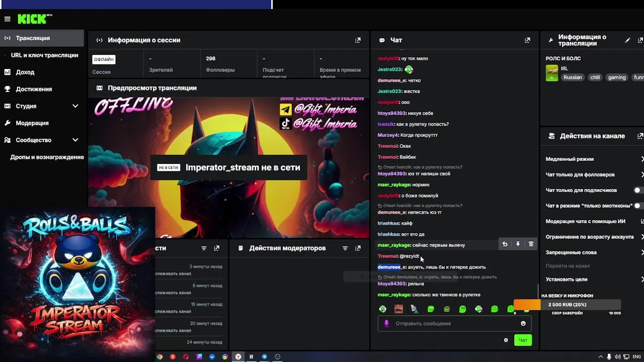Pop out the Moderator Actions panel

[358, 248]
